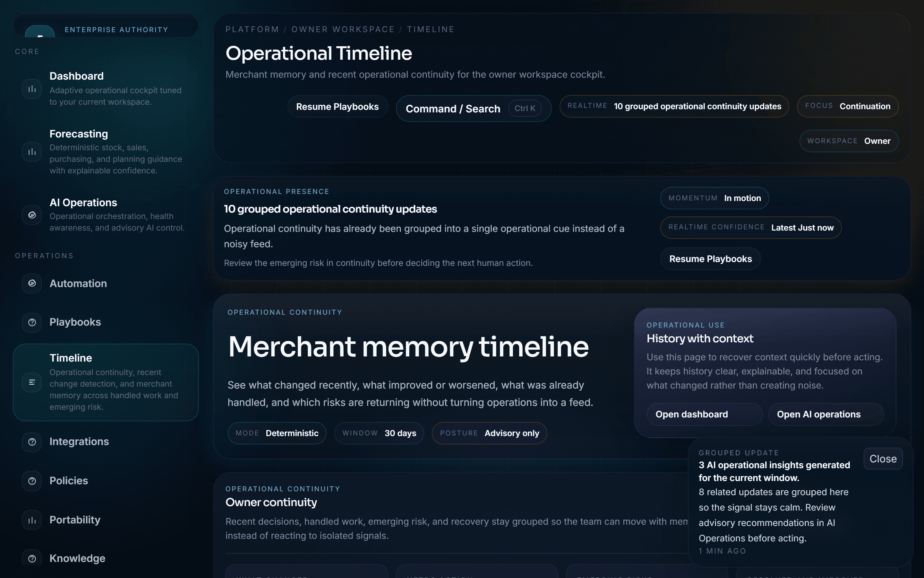Click the Operational Timeline page title

coord(319,53)
